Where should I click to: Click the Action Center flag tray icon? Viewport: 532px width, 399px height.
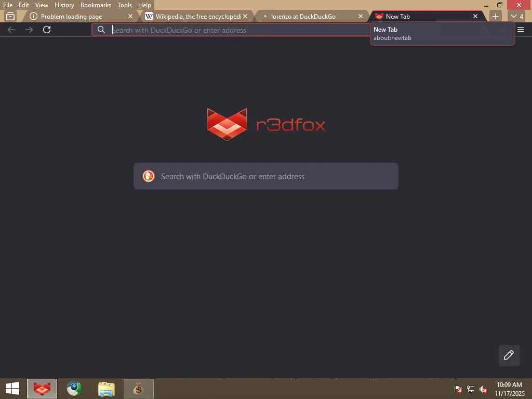coord(458,389)
